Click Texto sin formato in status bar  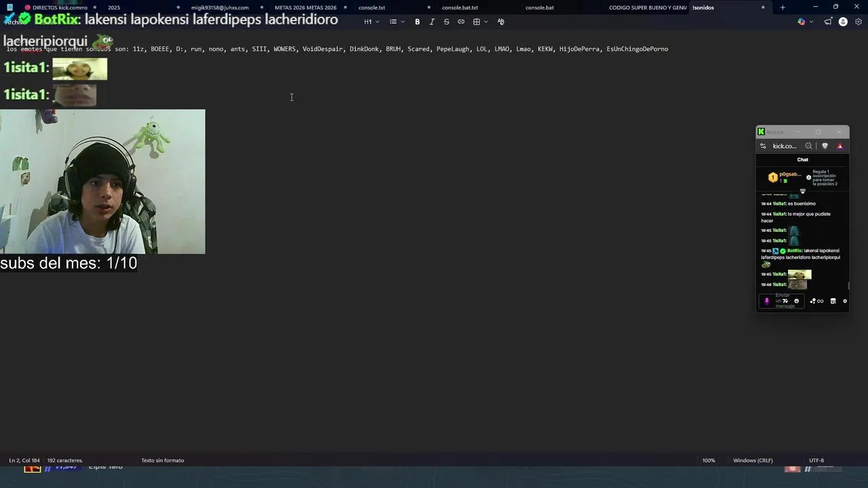(163, 460)
